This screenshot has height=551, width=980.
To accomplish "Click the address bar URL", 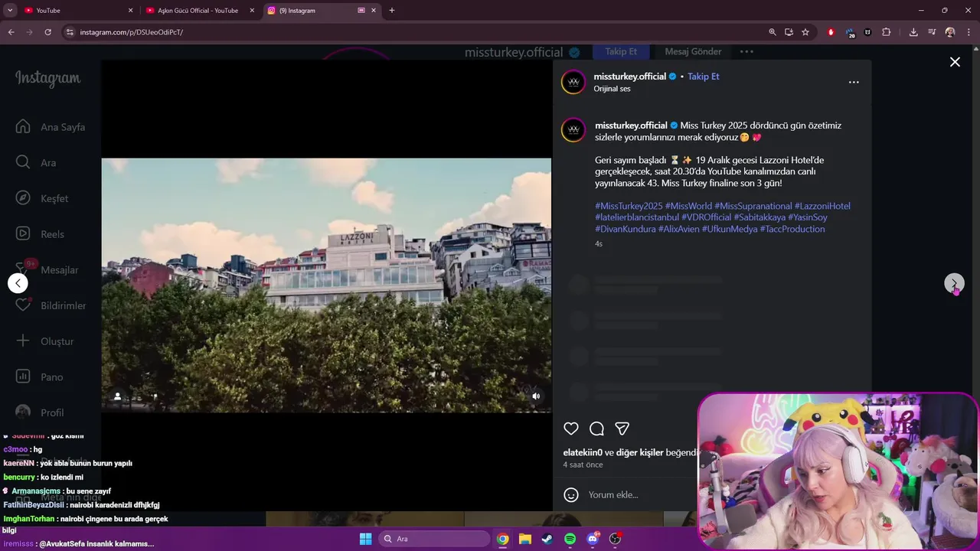I will point(132,32).
